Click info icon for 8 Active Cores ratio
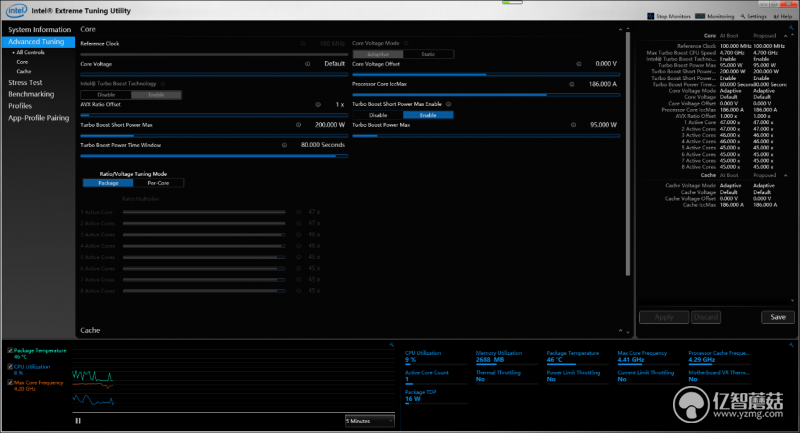The width and height of the screenshot is (800, 433). (298, 291)
